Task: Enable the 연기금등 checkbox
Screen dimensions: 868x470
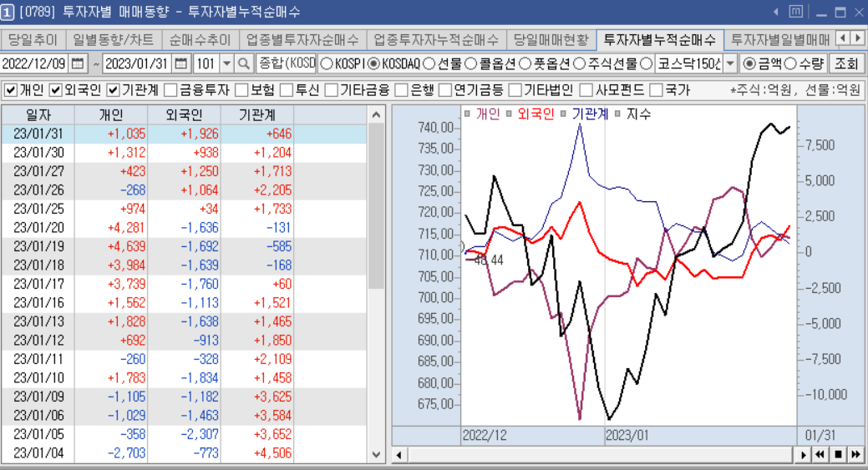Action: 445,89
